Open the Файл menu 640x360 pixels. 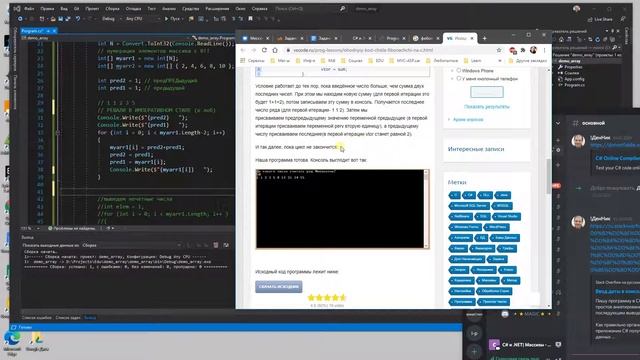(29, 9)
